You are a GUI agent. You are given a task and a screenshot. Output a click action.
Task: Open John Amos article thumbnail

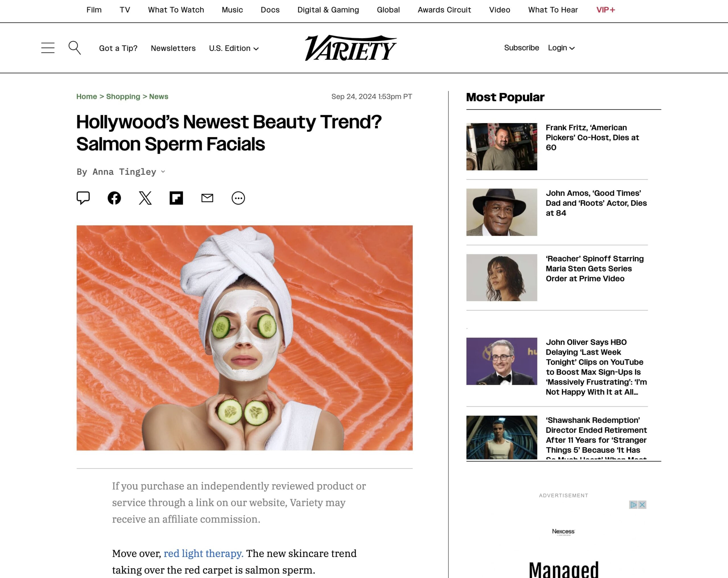point(501,212)
